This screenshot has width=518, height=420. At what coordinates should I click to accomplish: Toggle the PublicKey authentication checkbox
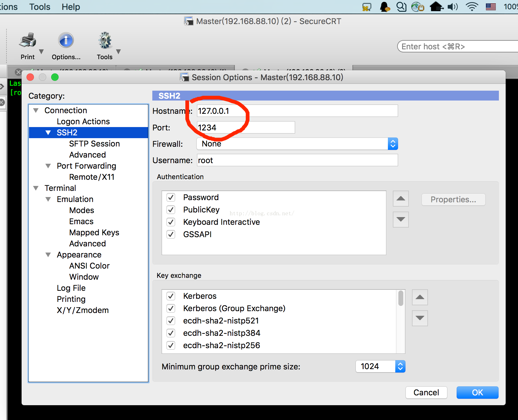tap(171, 210)
